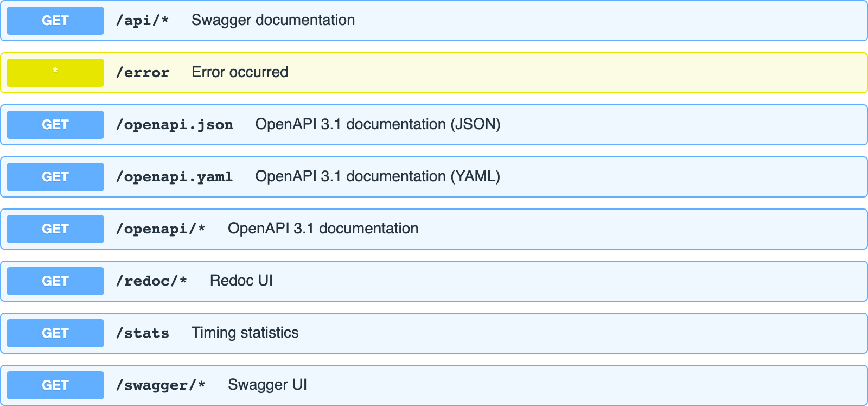Select the "Redoc UI" description text
The height and width of the screenshot is (406, 868).
241,281
